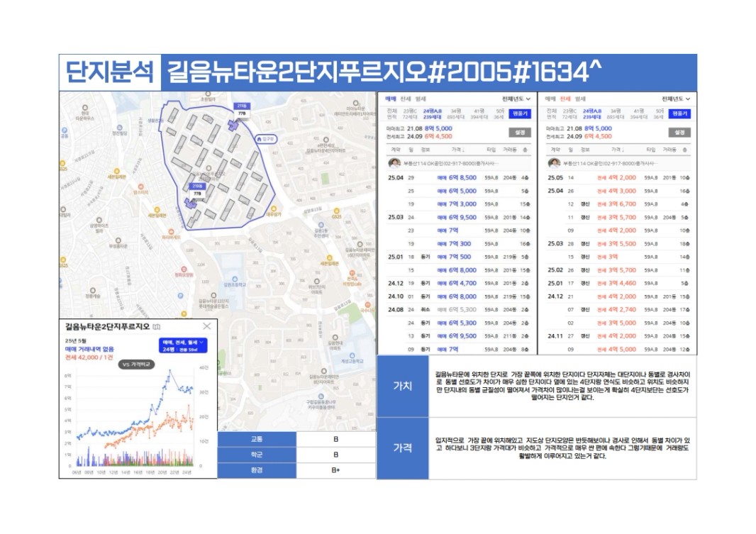Screen dimensions: 756x534
Task: Open the map icon beside popup title
Action: 157,327
